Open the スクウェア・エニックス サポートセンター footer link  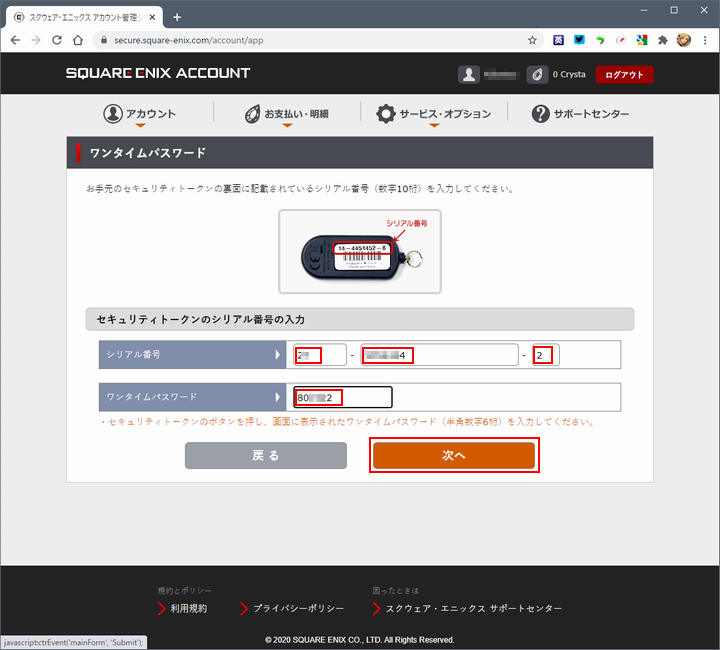(x=467, y=608)
